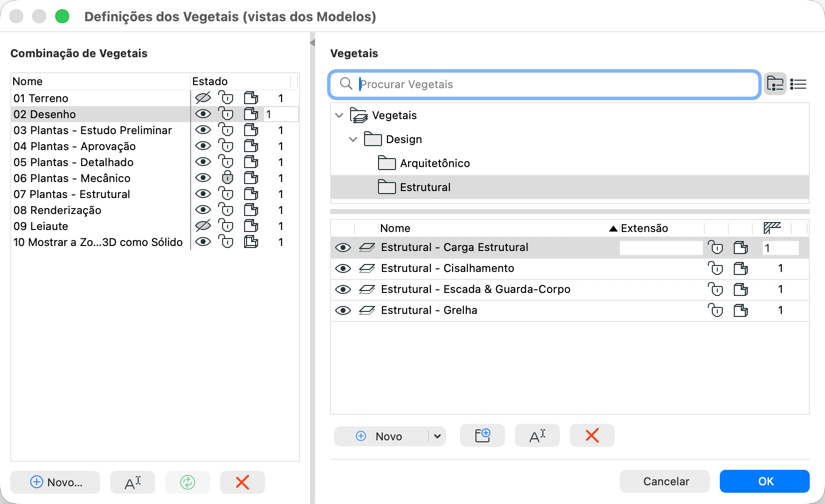
Task: Hide Estrutural - Cisalhamento layer
Action: coord(343,268)
